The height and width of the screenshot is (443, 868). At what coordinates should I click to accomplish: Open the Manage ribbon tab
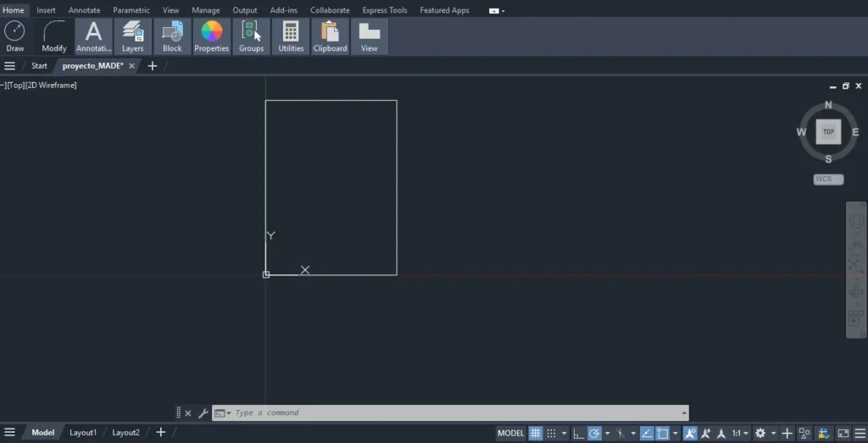(x=205, y=10)
